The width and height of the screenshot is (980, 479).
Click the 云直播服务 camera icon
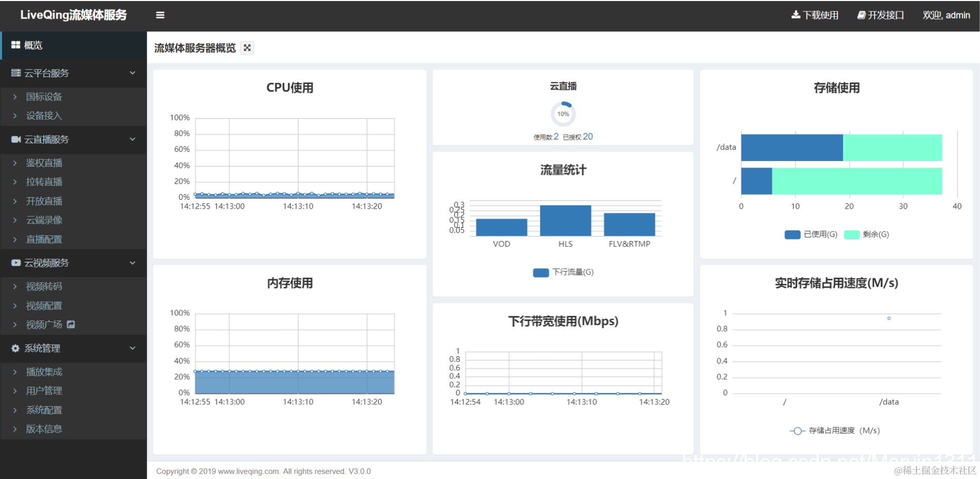coord(16,139)
